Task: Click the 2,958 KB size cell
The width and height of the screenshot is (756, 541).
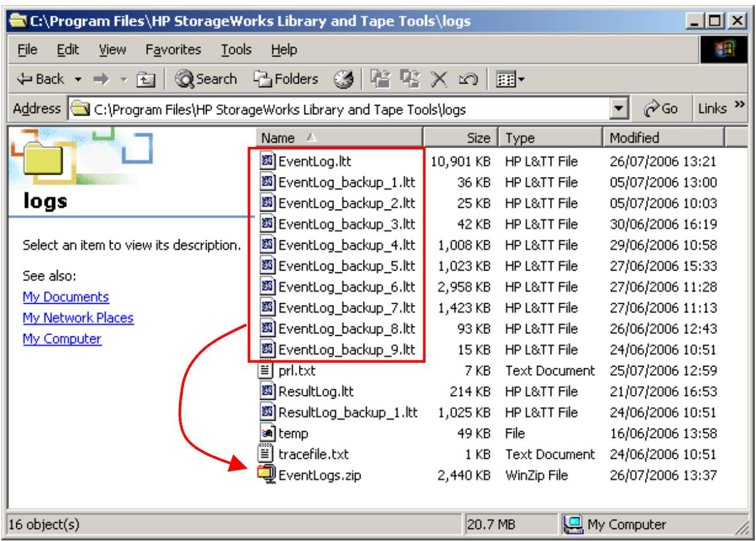Action: [x=465, y=286]
